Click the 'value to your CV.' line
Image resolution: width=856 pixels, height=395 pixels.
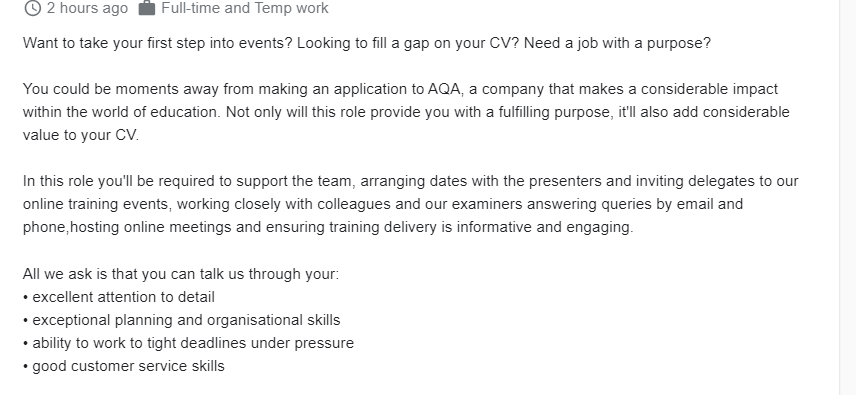click(x=81, y=135)
